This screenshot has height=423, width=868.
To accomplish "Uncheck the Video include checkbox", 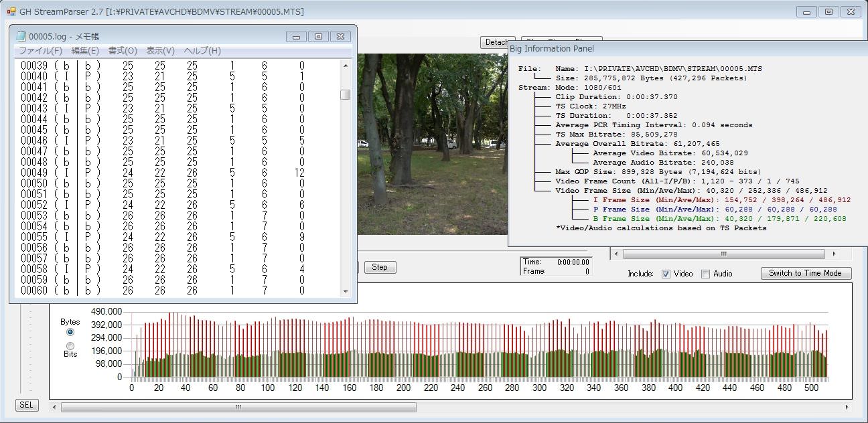I will point(666,274).
